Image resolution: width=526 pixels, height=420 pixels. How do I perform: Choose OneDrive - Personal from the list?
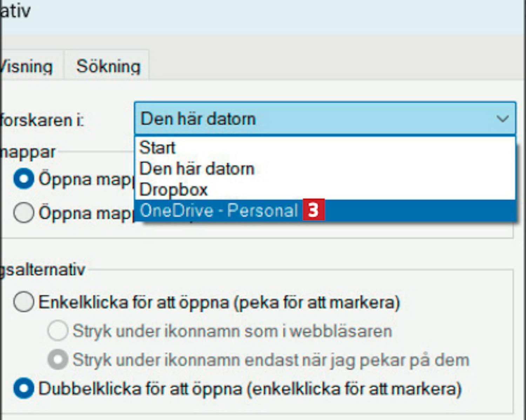tap(219, 211)
